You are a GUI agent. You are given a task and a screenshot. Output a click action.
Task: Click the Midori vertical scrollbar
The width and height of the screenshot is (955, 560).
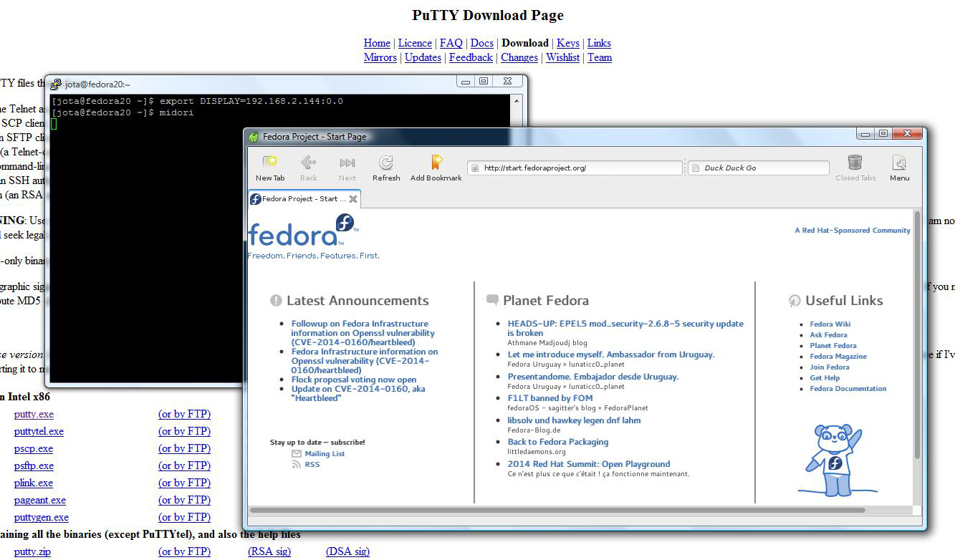(x=917, y=334)
